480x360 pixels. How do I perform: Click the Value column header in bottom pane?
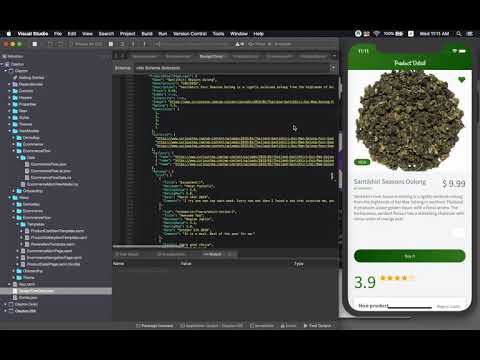(186, 264)
